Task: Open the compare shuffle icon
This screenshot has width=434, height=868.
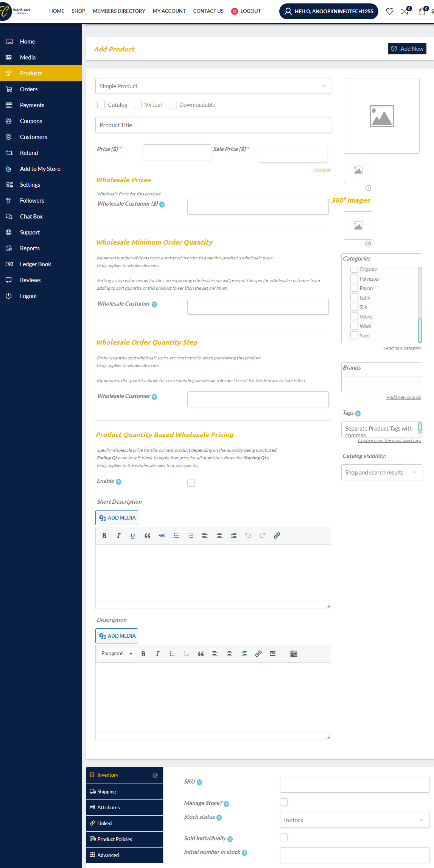Action: [x=405, y=11]
